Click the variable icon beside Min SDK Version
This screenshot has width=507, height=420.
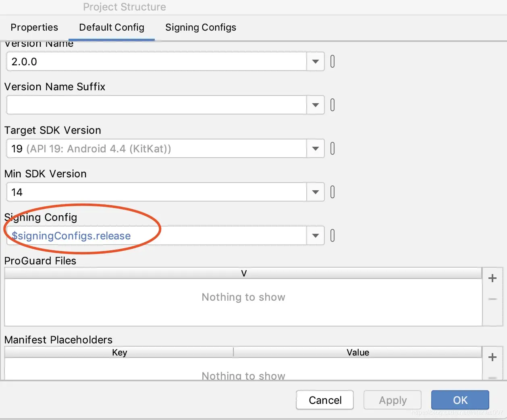332,192
